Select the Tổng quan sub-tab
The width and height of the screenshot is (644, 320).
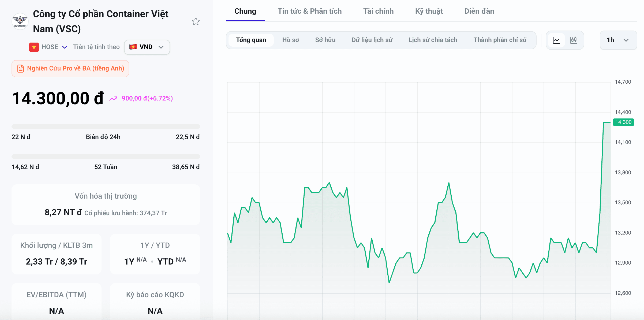(x=251, y=40)
